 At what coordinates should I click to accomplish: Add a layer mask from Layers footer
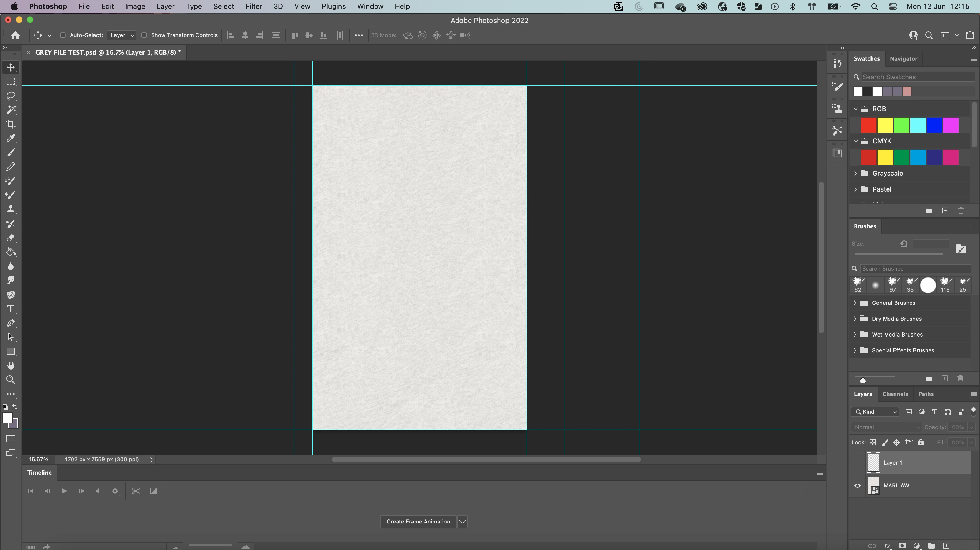902,546
